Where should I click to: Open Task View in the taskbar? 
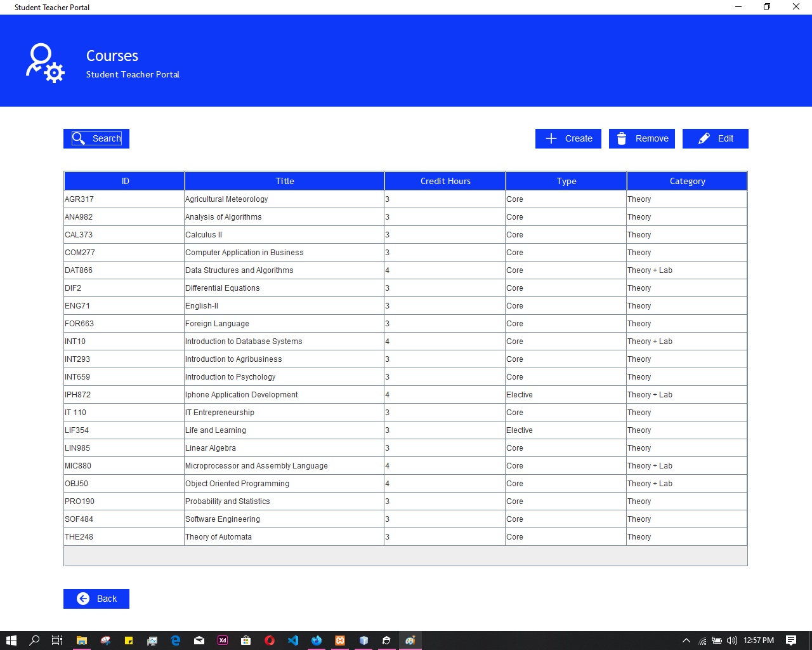click(57, 640)
